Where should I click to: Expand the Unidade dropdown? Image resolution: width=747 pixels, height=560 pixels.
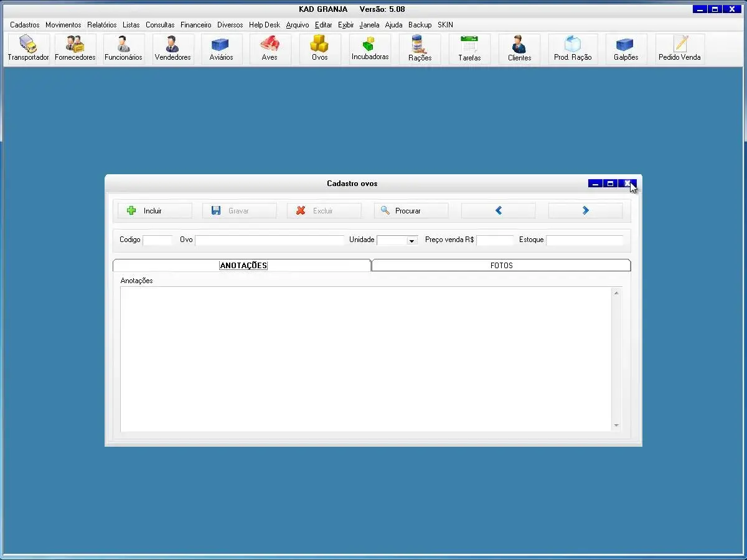(x=411, y=241)
